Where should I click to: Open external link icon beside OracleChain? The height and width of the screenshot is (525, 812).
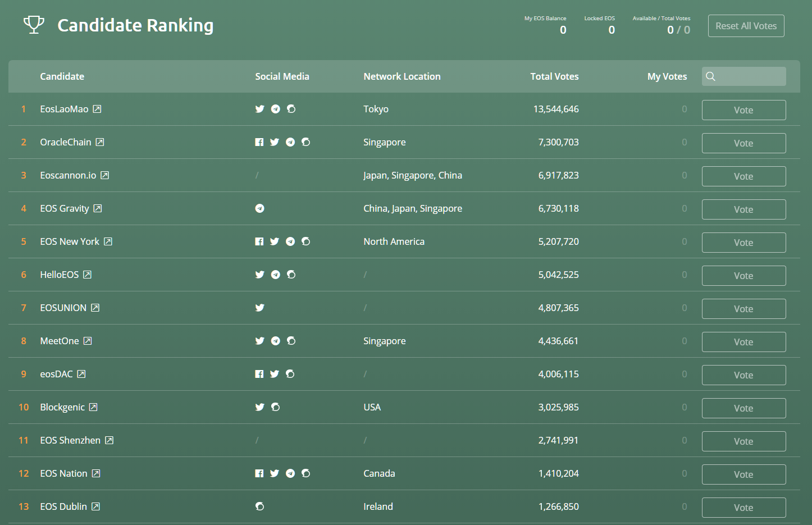pos(100,142)
